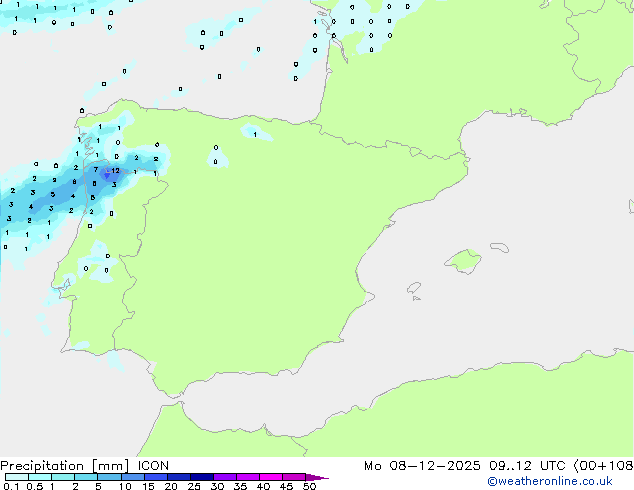The image size is (634, 490).
Task: Click the legend scale label '0.5'
Action: pyautogui.click(x=35, y=486)
